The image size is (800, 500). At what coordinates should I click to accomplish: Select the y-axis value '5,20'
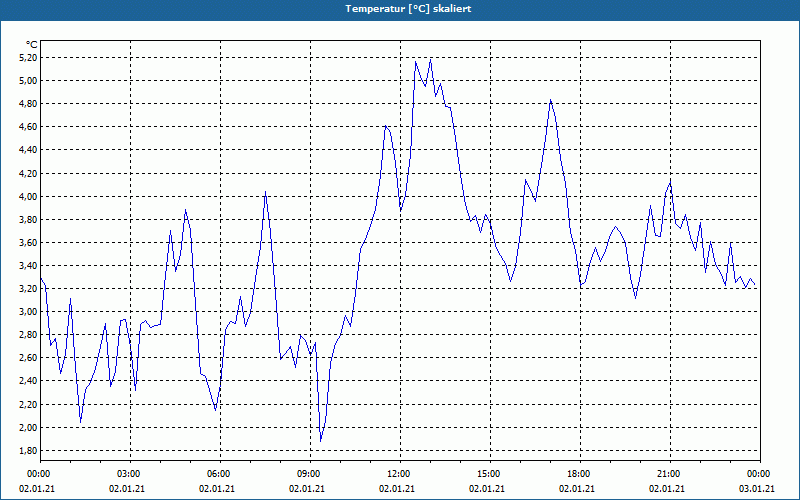coord(29,58)
